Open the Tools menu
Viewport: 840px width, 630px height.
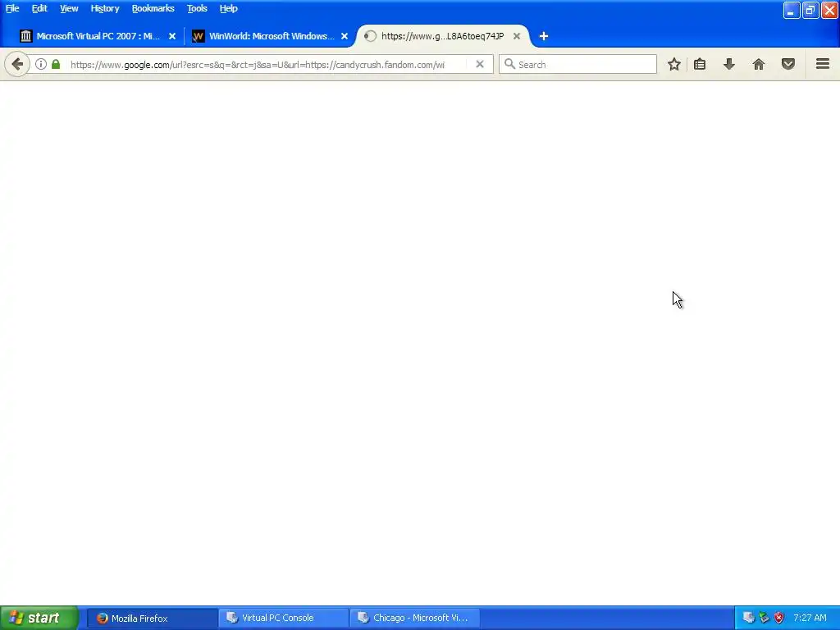pyautogui.click(x=197, y=8)
